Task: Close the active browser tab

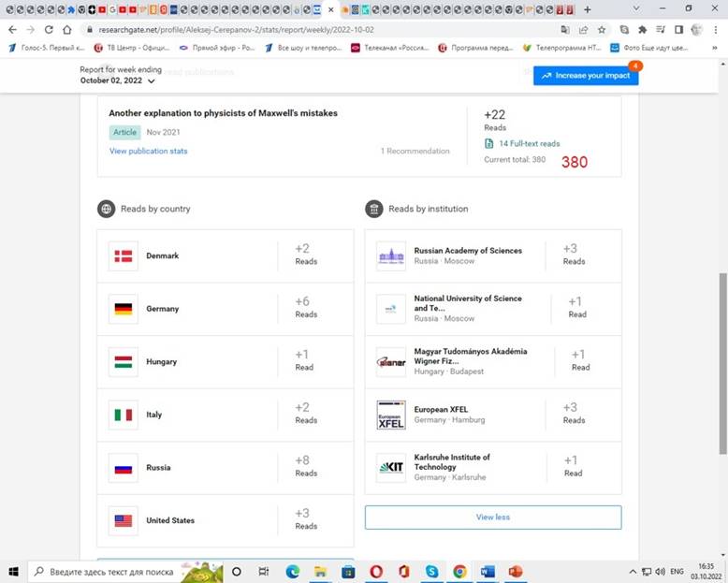Action: [x=331, y=9]
